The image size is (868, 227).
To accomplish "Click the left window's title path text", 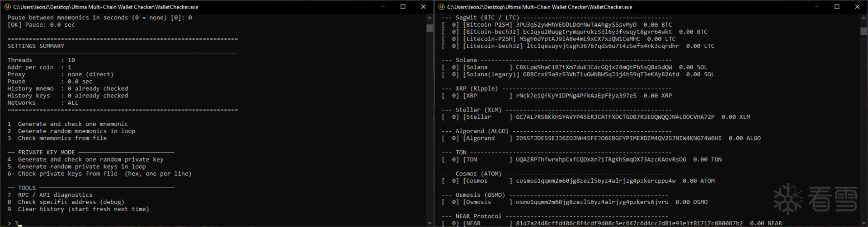I will coord(106,7).
